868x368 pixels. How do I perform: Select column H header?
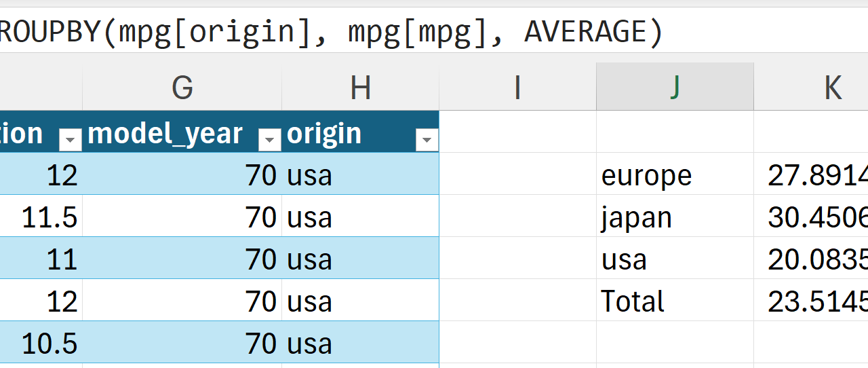coord(360,88)
